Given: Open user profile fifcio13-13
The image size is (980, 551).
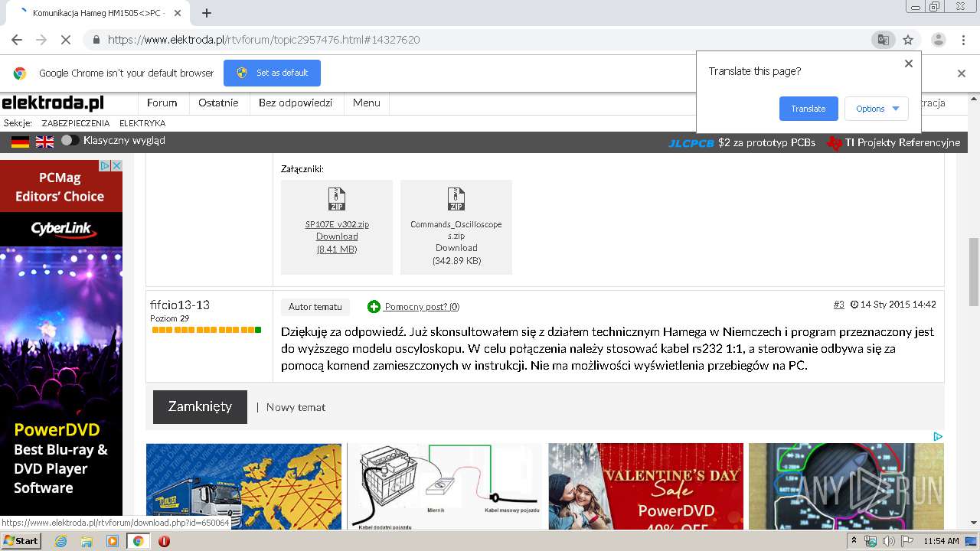Looking at the screenshot, I should tap(180, 305).
